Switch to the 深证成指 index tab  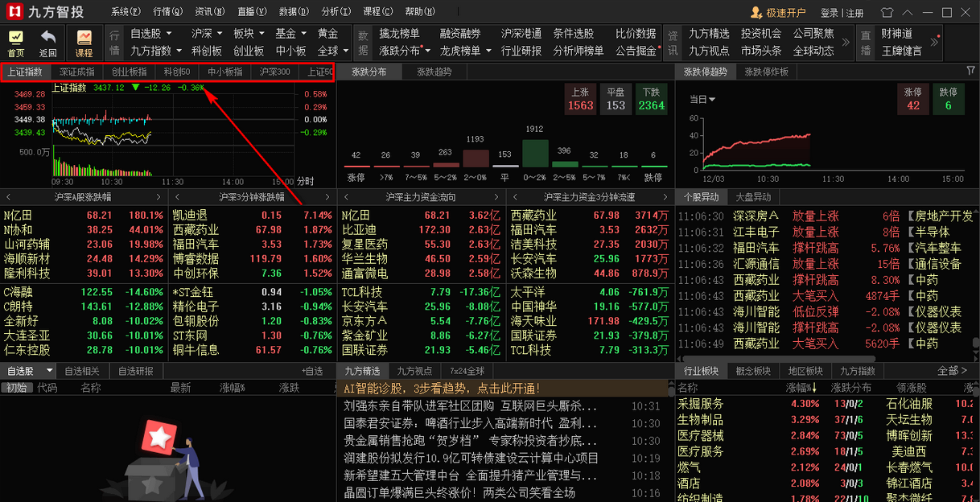click(76, 72)
